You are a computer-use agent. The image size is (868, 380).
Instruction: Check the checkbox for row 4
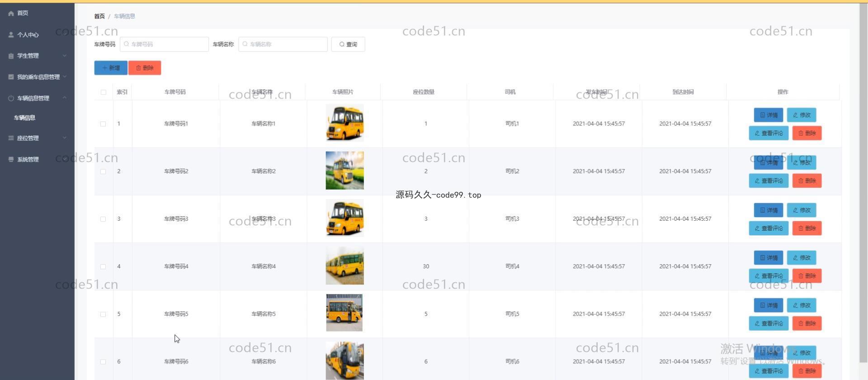[103, 266]
